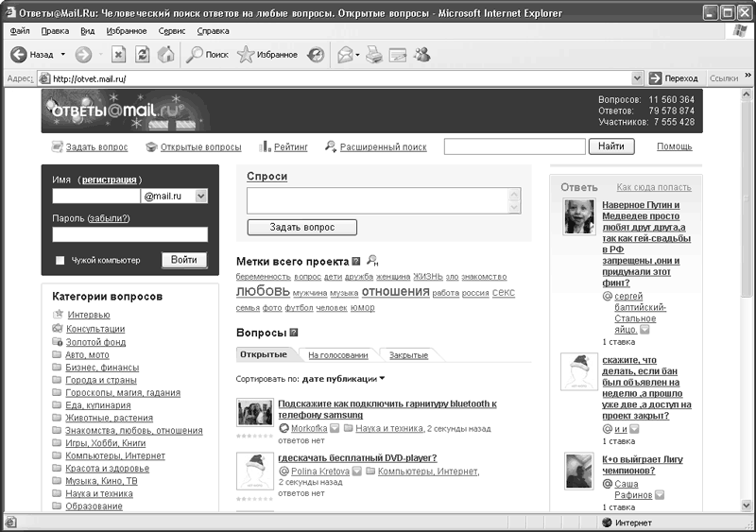The image size is (756, 532).
Task: Open the Избранное menu in menu bar
Action: click(127, 31)
